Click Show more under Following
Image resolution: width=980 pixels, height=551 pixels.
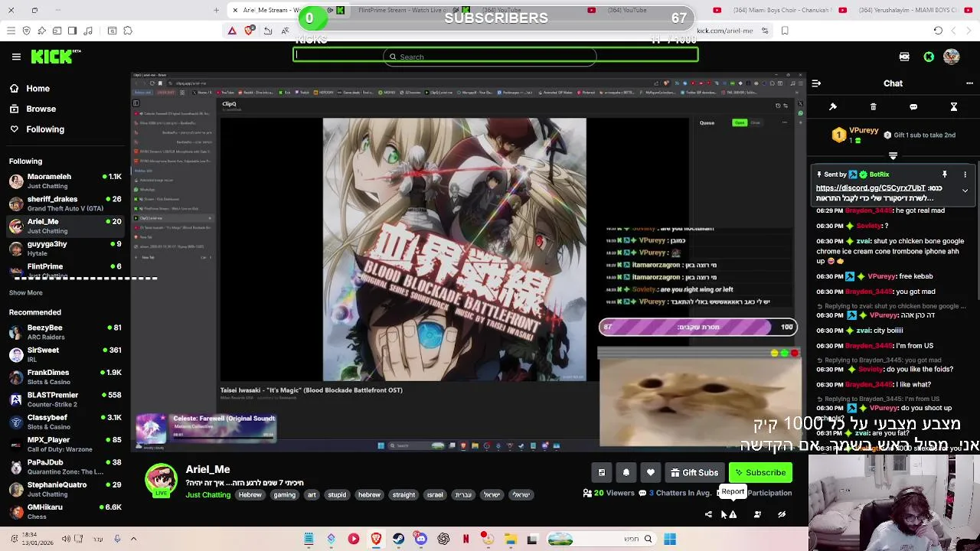coord(26,292)
